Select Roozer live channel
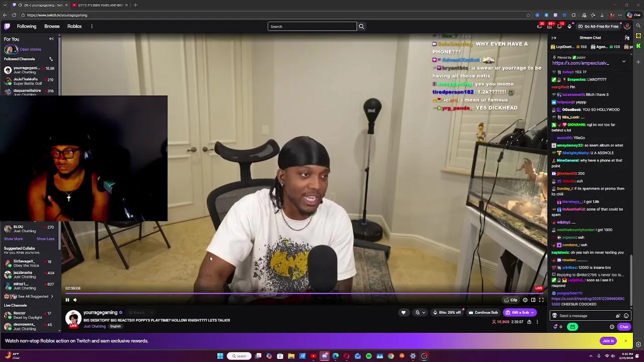Viewport: 644px width, 362px height. [x=29, y=315]
